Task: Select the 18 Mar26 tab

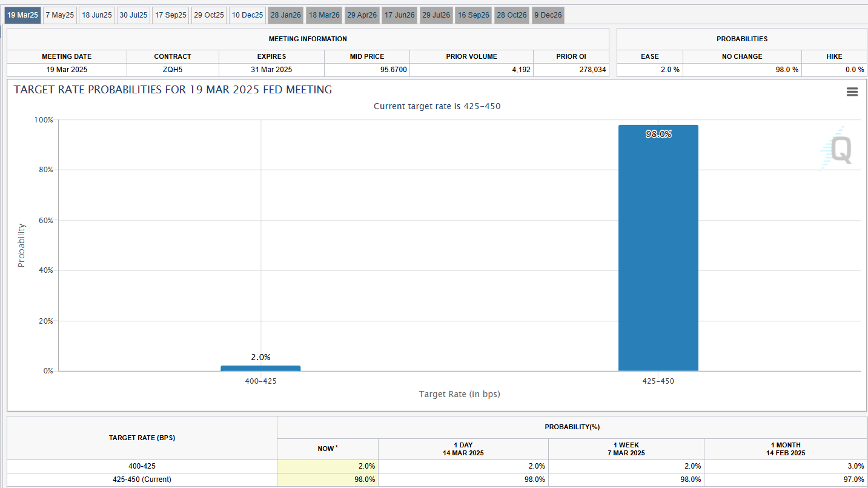Action: pos(324,15)
